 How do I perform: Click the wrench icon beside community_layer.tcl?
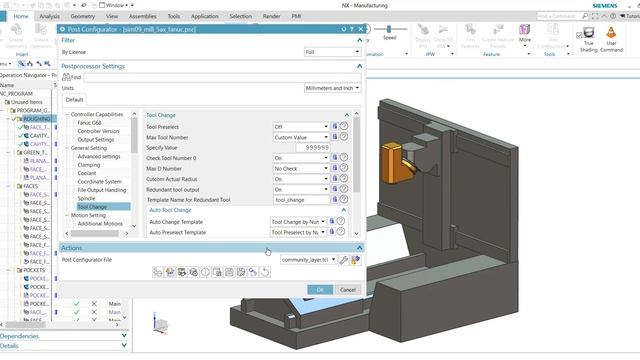(344, 260)
